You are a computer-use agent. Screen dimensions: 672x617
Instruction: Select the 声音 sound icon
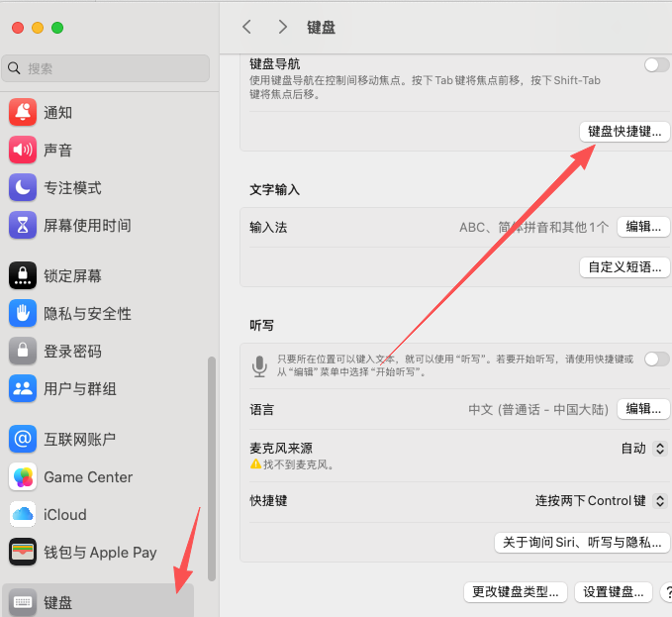tap(23, 151)
